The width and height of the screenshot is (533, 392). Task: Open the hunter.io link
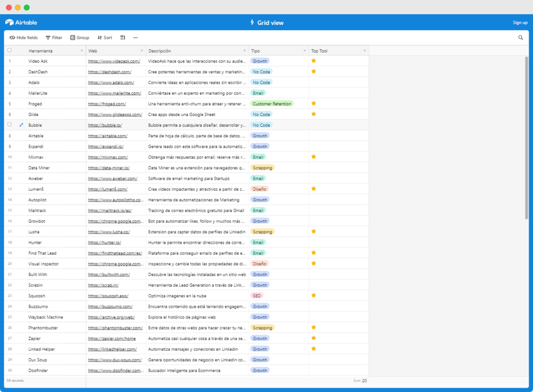(104, 243)
